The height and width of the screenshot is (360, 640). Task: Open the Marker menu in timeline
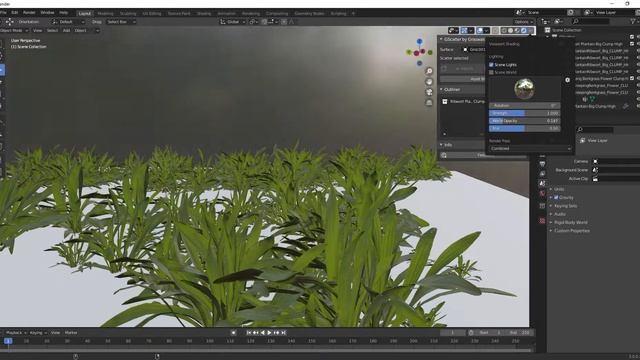[71, 333]
